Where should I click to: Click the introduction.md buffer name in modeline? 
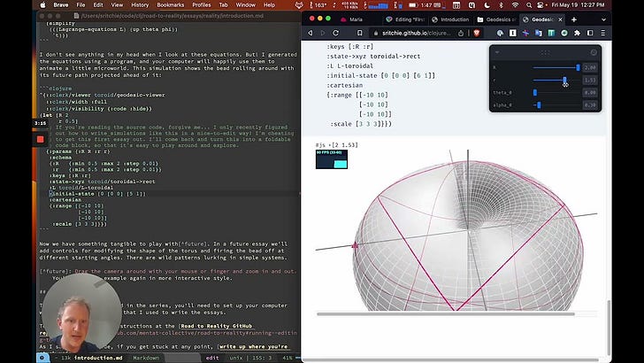(98, 358)
